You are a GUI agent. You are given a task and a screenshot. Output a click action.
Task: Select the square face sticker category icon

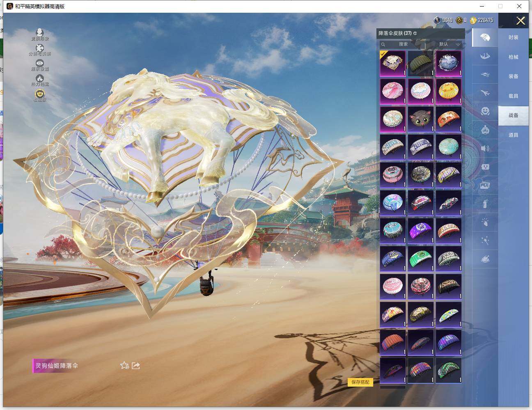tap(485, 167)
